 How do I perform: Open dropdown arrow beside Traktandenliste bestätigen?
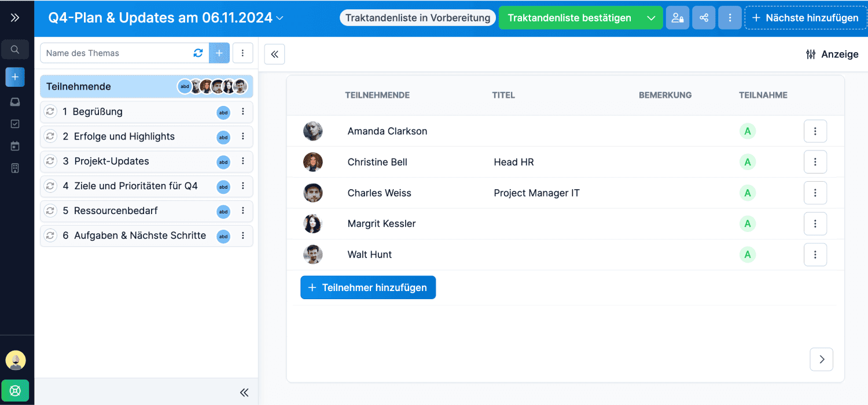click(651, 18)
